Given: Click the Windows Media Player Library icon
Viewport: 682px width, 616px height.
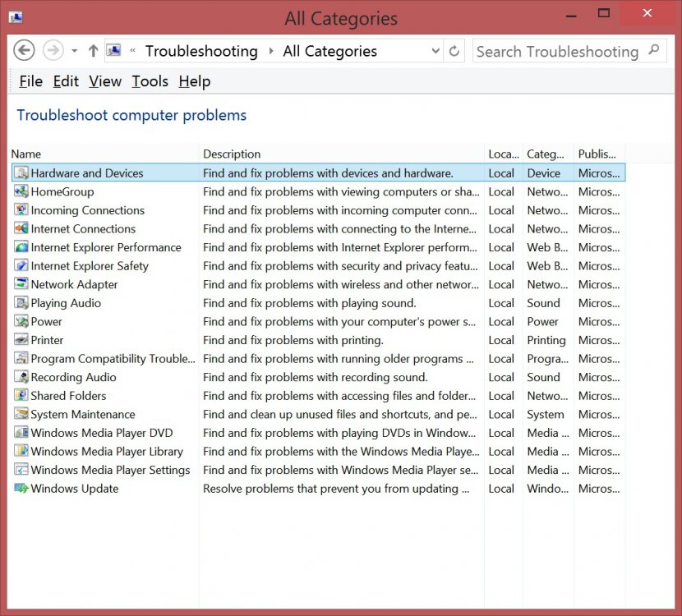Looking at the screenshot, I should coord(21,451).
